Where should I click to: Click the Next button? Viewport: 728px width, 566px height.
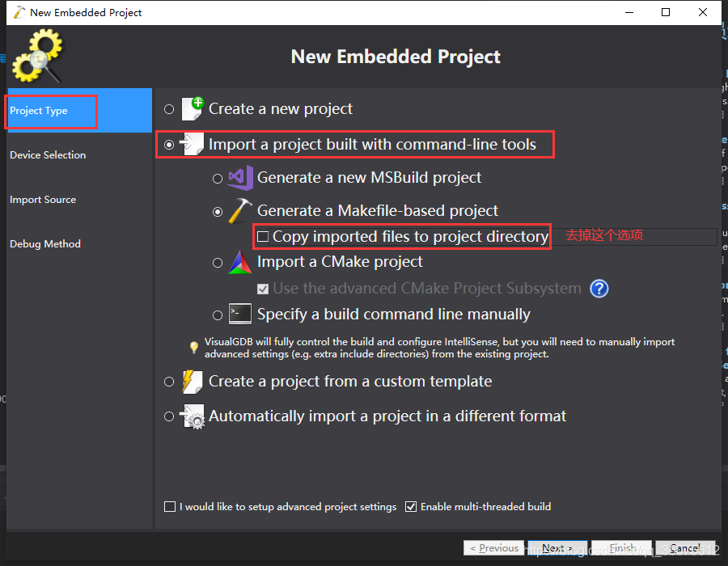coord(557,547)
